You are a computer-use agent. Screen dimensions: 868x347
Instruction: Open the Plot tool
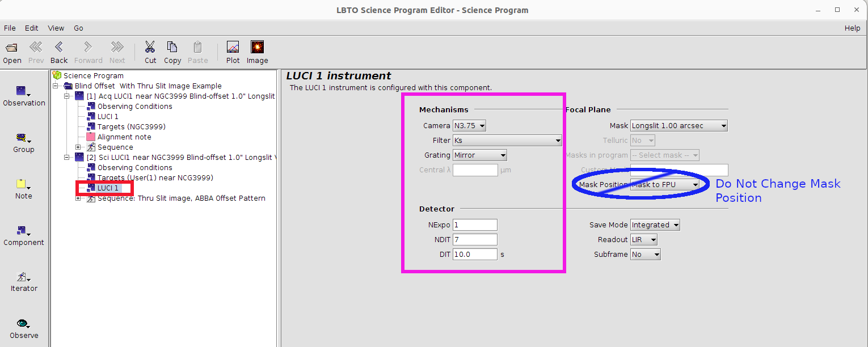(x=233, y=48)
